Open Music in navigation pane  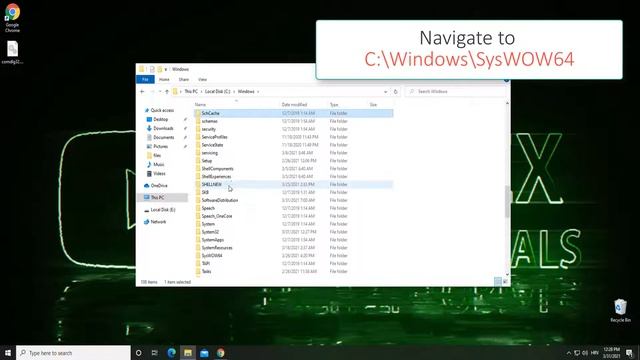[158, 164]
